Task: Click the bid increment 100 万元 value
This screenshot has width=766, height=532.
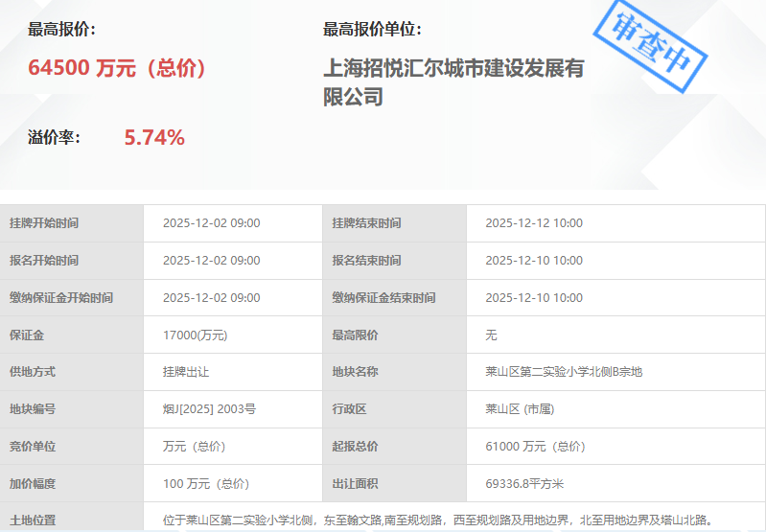Action: [205, 484]
